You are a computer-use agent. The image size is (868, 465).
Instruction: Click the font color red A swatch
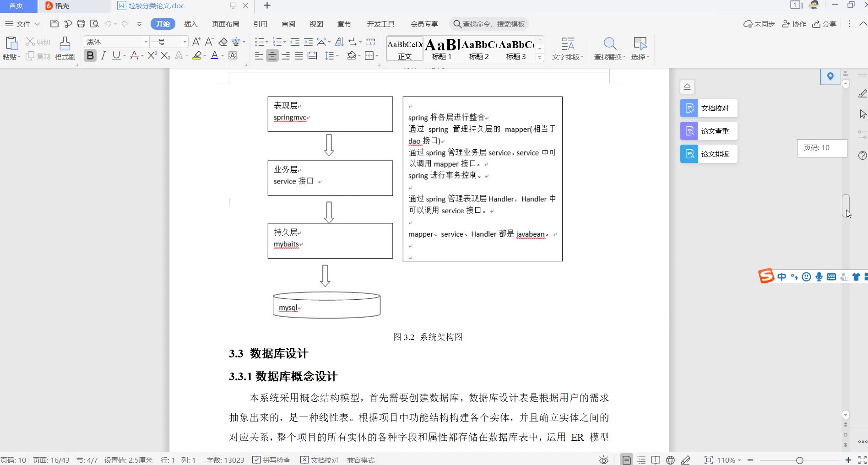tap(214, 55)
